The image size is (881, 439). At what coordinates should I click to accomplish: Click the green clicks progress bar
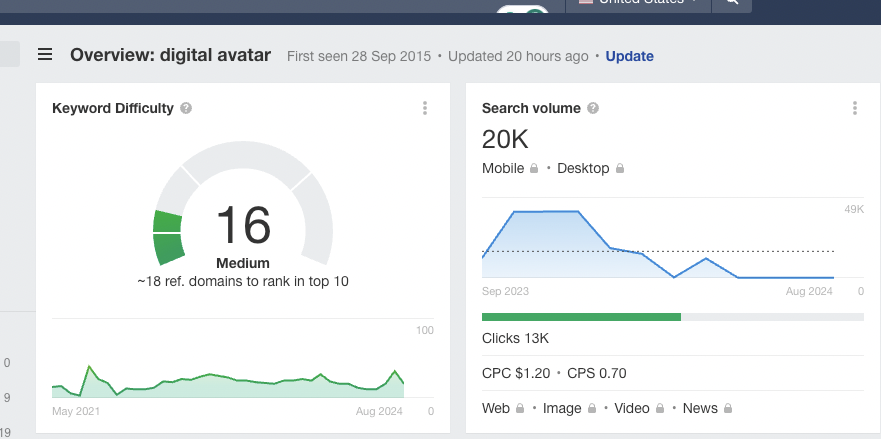[x=582, y=317]
